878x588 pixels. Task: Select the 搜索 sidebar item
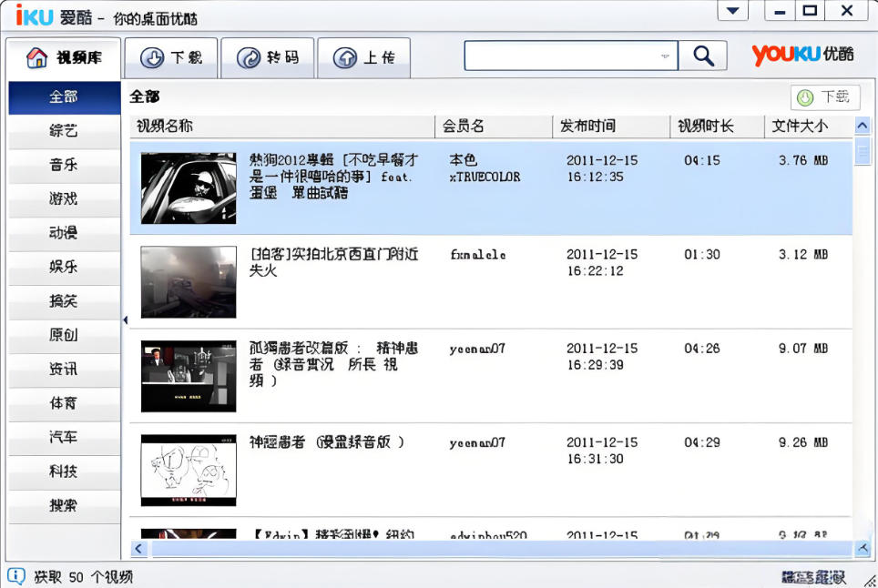[65, 506]
